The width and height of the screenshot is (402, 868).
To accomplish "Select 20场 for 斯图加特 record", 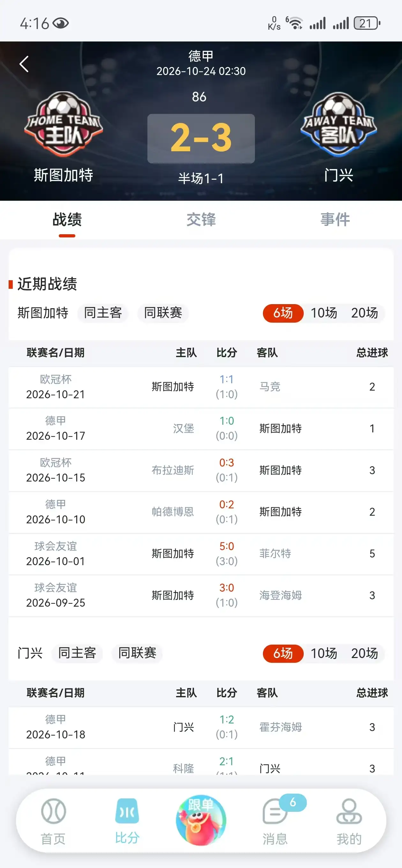I will tap(365, 313).
